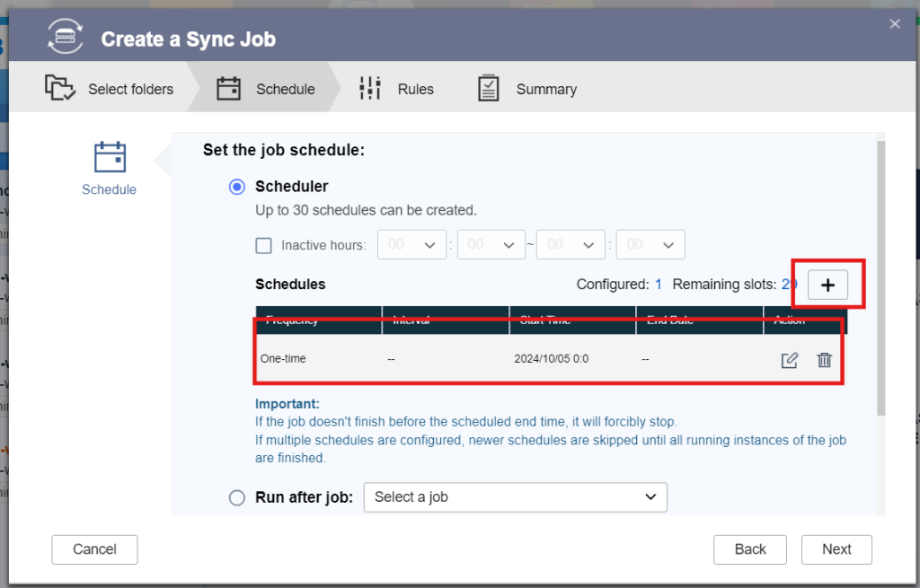Click the Next button

(836, 549)
